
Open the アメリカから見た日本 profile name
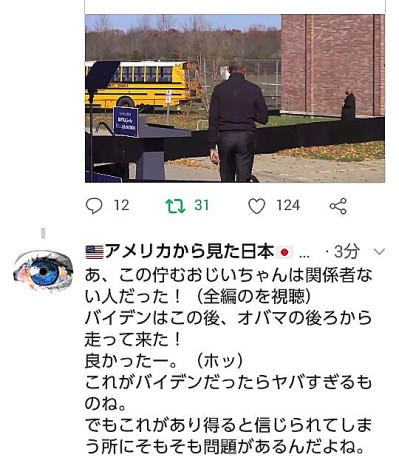[189, 252]
